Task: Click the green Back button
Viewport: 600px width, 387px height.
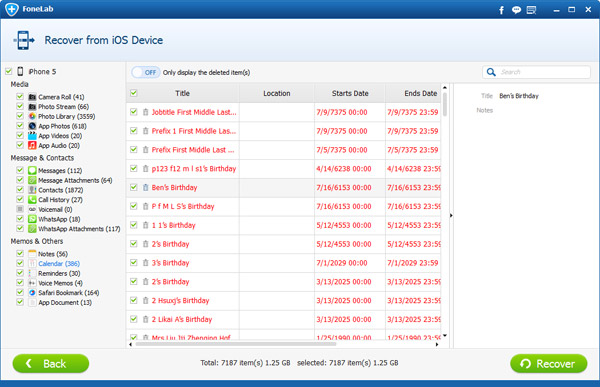Action: tap(51, 363)
